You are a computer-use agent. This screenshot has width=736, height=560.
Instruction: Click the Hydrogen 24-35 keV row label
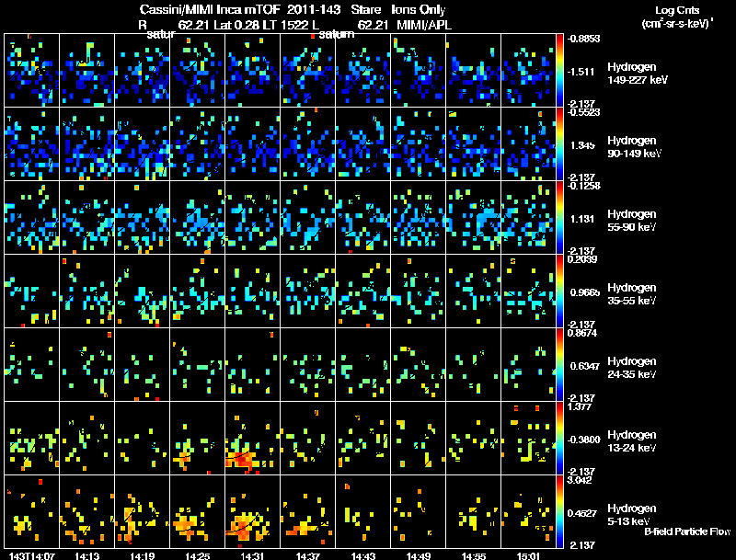click(x=632, y=368)
